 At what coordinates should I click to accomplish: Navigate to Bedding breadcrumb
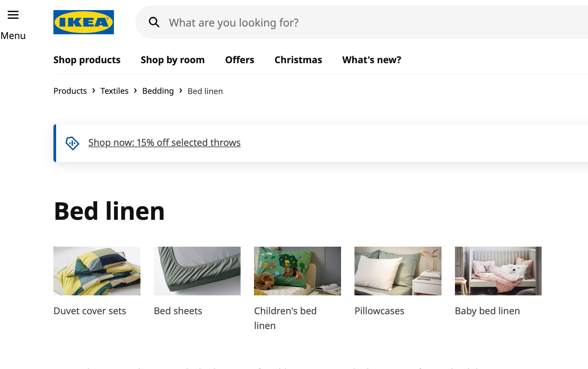click(158, 91)
